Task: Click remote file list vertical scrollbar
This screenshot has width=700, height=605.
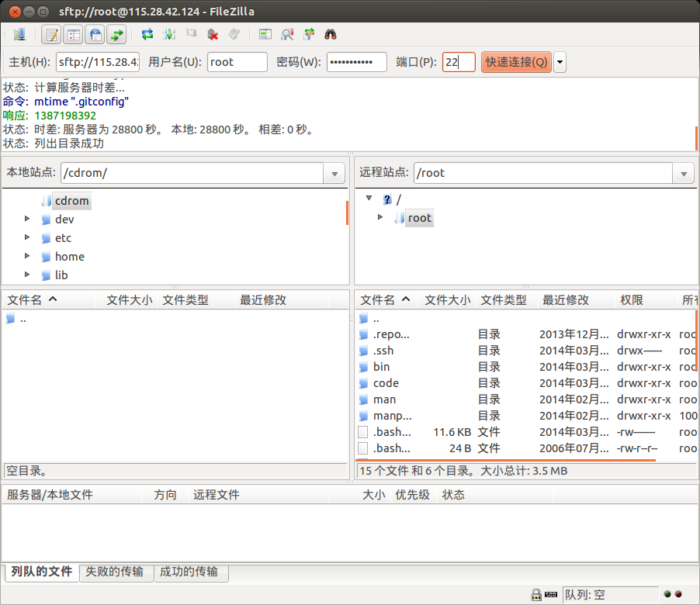Action: pyautogui.click(x=696, y=341)
